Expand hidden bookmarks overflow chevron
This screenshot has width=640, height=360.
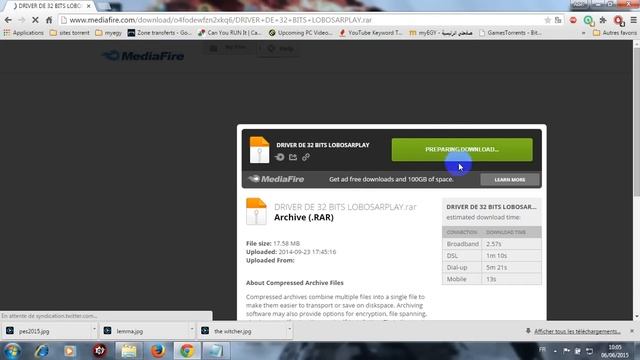583,33
